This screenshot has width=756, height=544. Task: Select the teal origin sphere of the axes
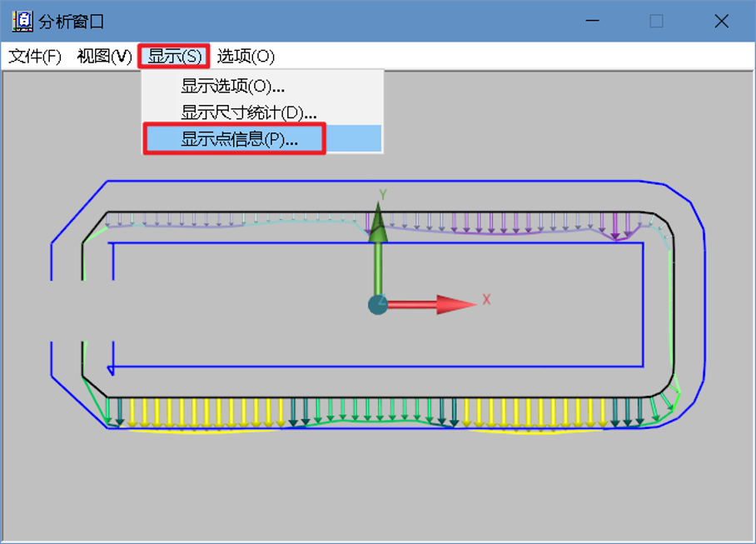[x=378, y=305]
